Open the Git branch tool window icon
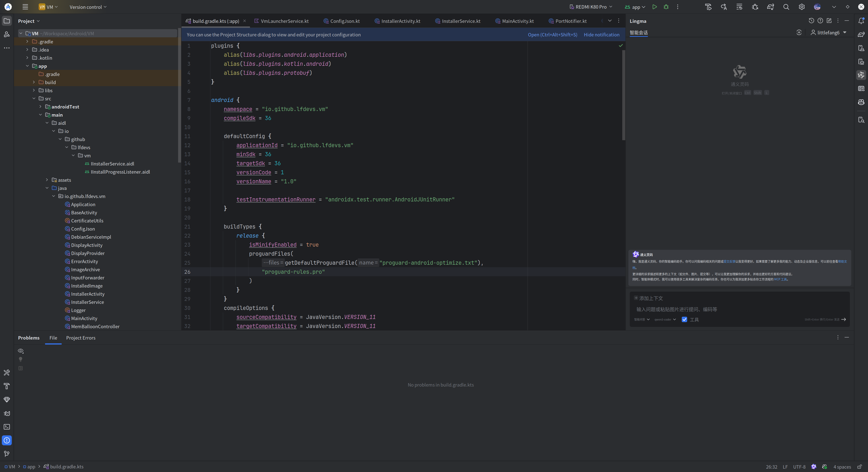 click(x=7, y=454)
